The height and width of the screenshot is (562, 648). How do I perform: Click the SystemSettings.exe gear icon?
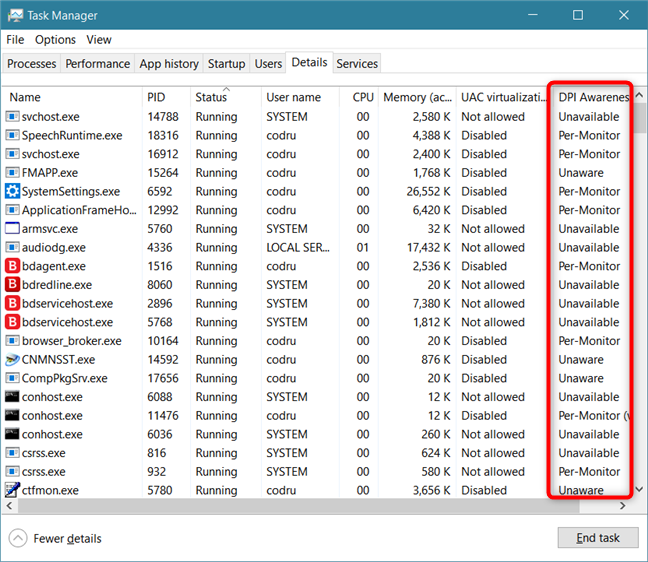pos(12,191)
